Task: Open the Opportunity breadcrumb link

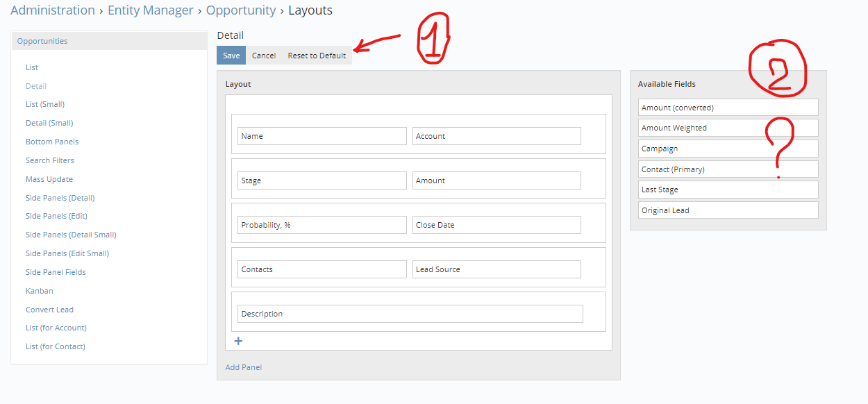Action: 241,10
